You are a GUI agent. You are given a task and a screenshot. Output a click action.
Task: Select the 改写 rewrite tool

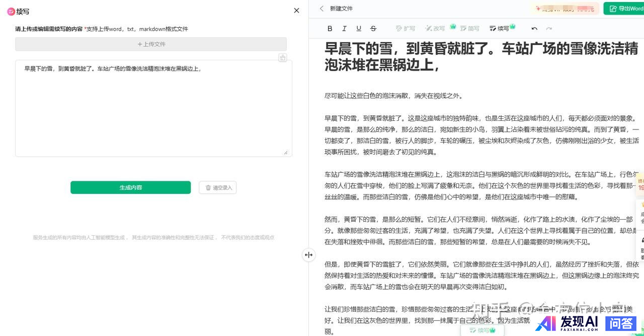[436, 29]
